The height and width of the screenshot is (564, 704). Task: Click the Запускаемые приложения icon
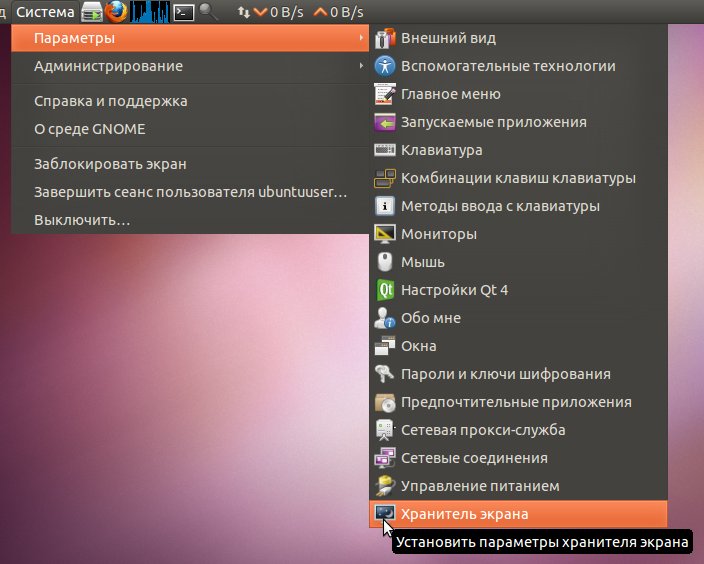[x=385, y=122]
